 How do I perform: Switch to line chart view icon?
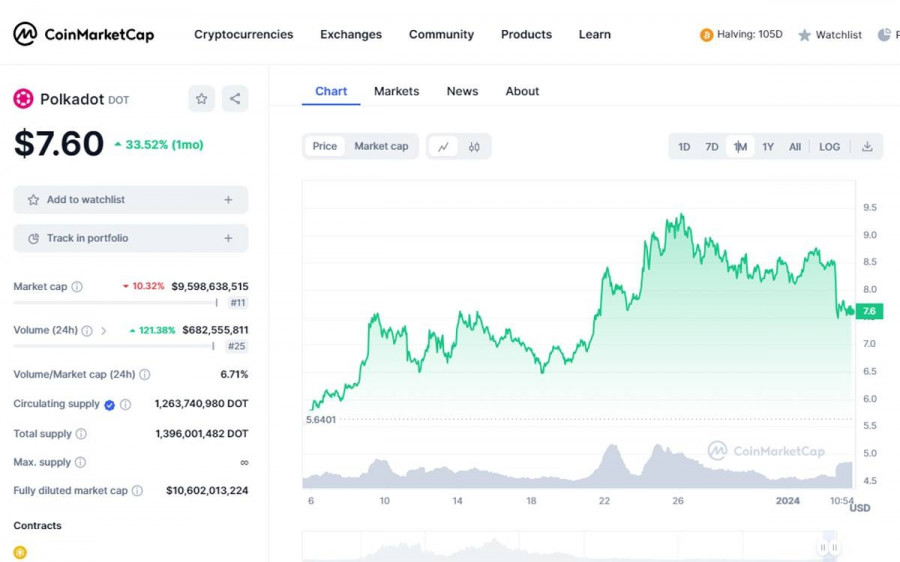point(443,146)
